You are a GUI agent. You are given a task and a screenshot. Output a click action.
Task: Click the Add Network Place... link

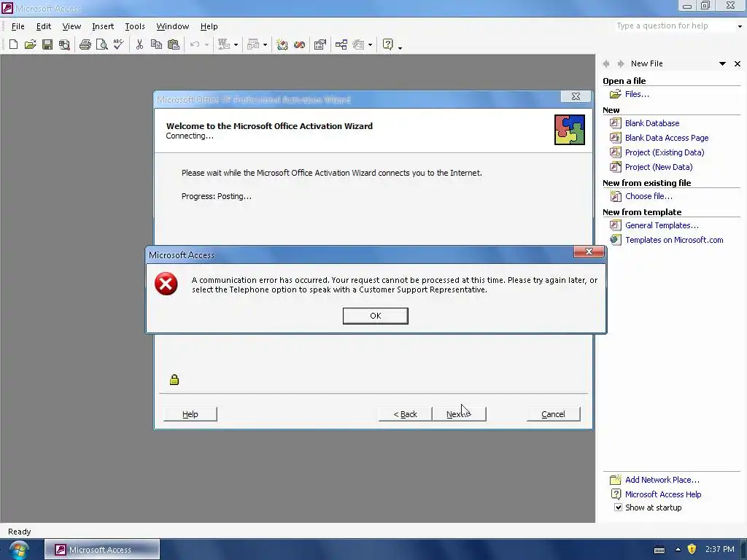coord(662,480)
